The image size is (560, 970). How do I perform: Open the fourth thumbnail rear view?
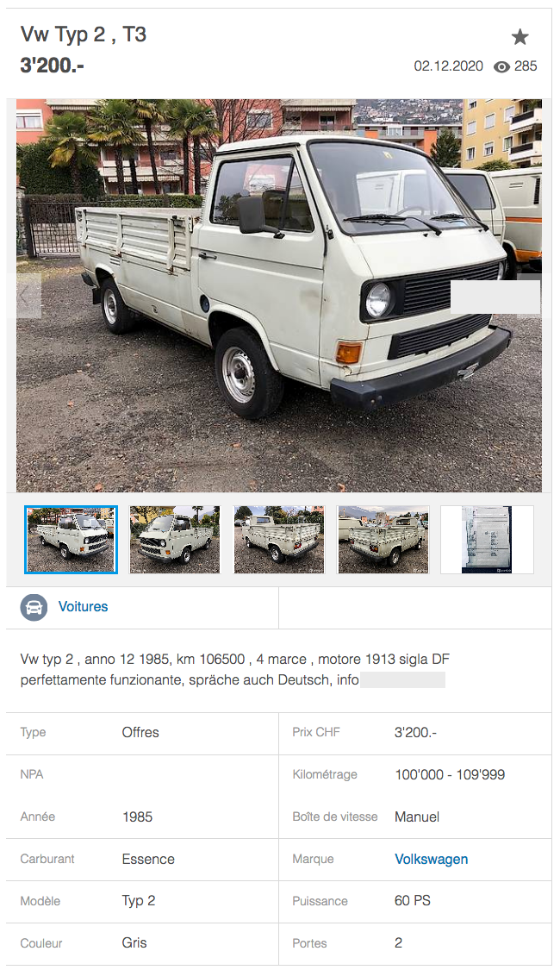coord(383,540)
